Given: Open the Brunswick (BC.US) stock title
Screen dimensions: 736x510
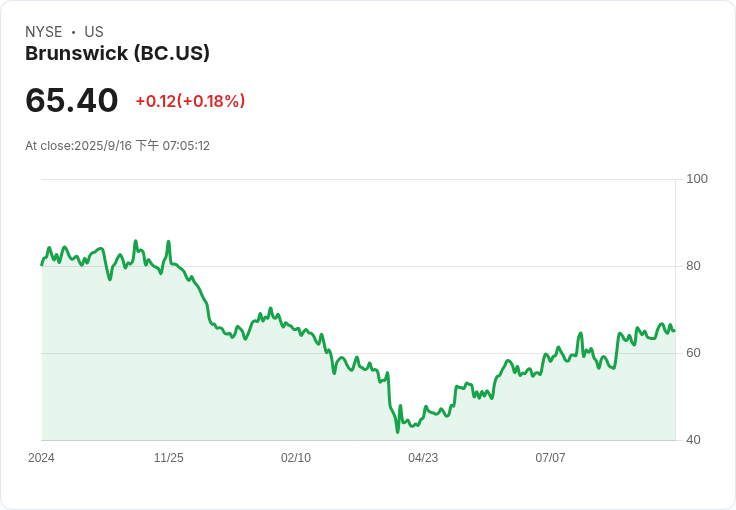Looking at the screenshot, I should 117,54.
